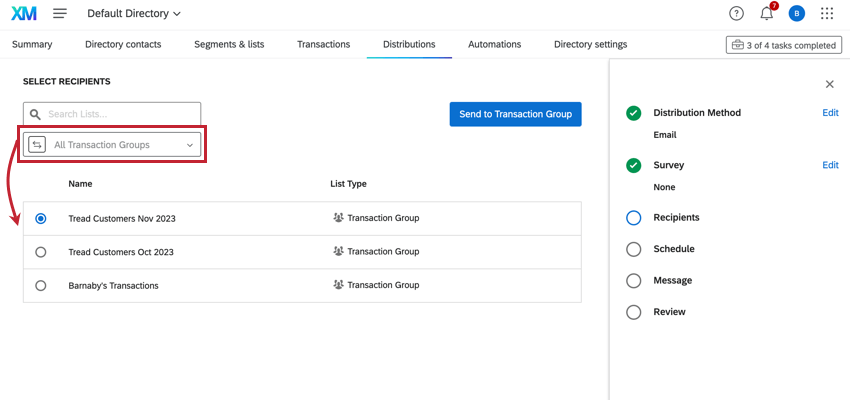Go to the Schedule step

[x=673, y=249]
